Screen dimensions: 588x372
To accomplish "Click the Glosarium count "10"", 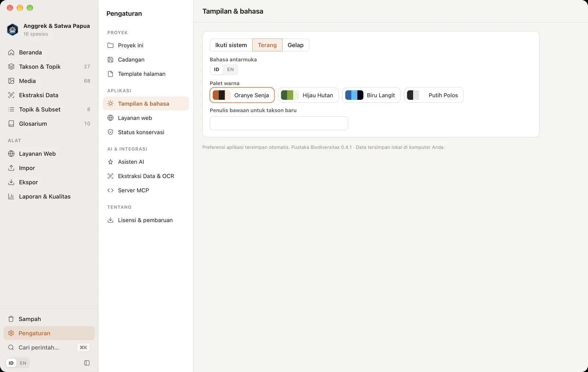I will pyautogui.click(x=87, y=124).
